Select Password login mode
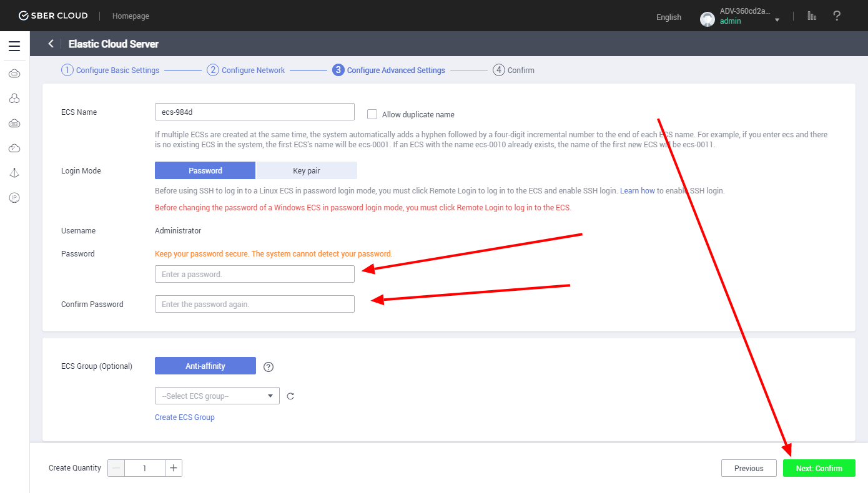 (x=205, y=170)
